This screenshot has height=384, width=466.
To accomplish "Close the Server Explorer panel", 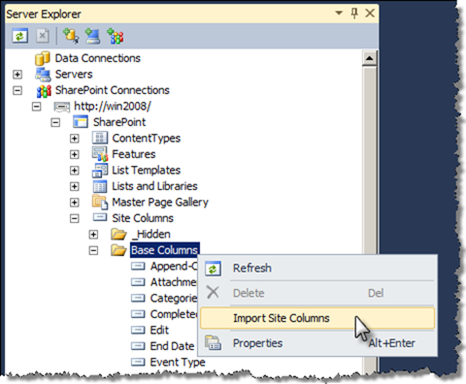I will pos(370,13).
